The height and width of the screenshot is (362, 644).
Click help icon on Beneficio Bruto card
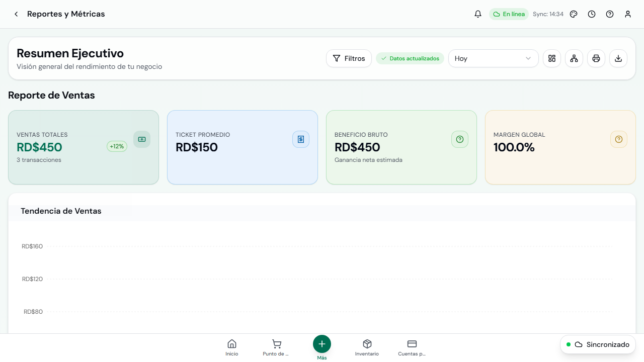(460, 139)
